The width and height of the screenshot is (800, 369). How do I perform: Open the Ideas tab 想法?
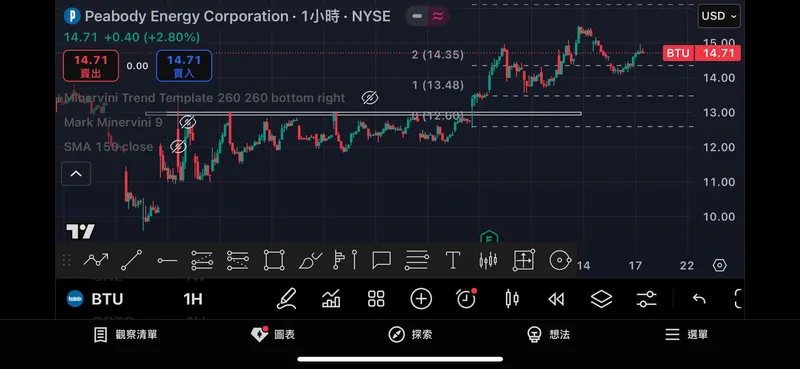pos(548,335)
